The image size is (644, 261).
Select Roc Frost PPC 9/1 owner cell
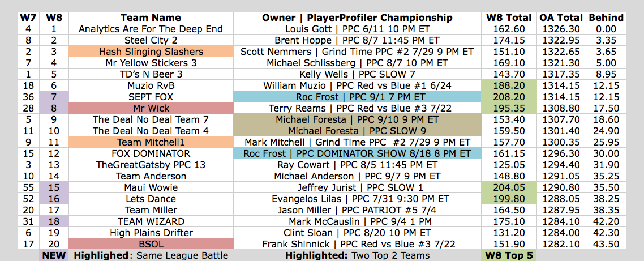(x=357, y=97)
